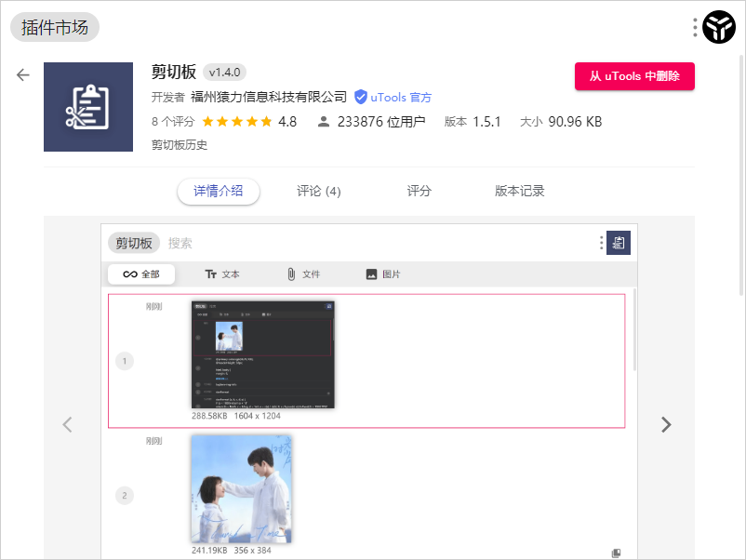Click the 插件市场 tag in search bar
This screenshot has height=560, width=746.
pos(55,27)
